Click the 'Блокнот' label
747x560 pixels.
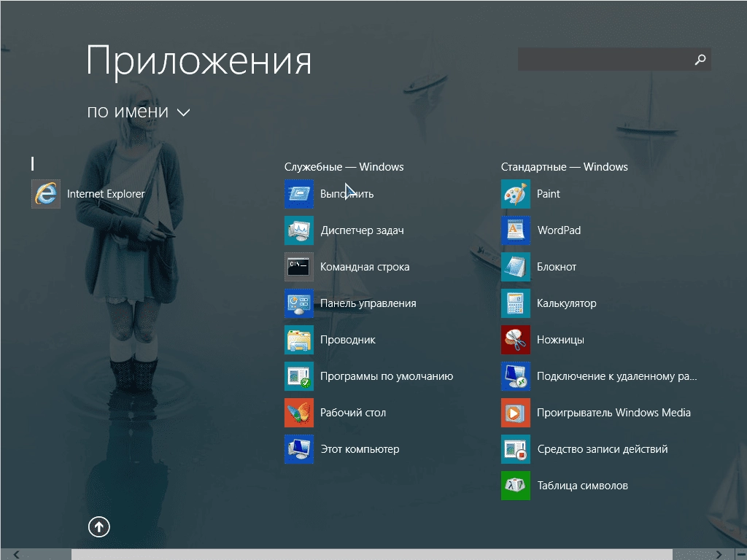click(557, 267)
